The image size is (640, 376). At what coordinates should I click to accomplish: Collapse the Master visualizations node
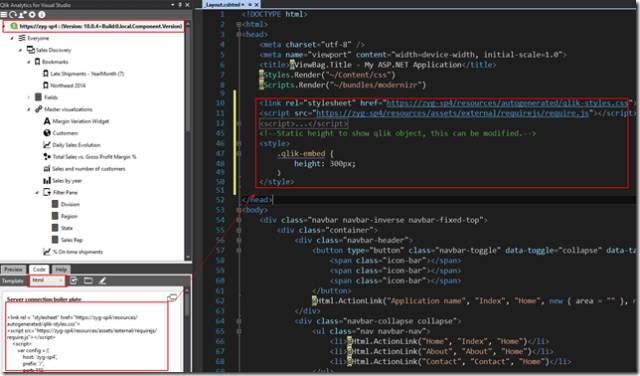click(x=29, y=109)
